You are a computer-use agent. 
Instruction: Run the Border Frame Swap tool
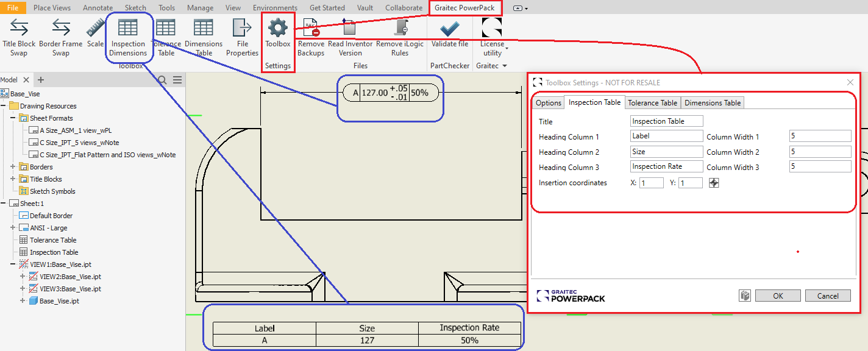tap(60, 37)
